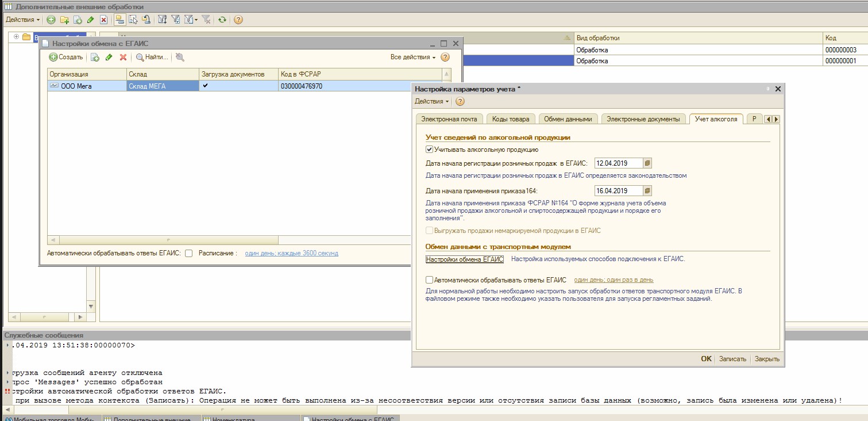Image resolution: width=868 pixels, height=421 pixels.
Task: Click the add new folder group icon
Action: (x=64, y=20)
